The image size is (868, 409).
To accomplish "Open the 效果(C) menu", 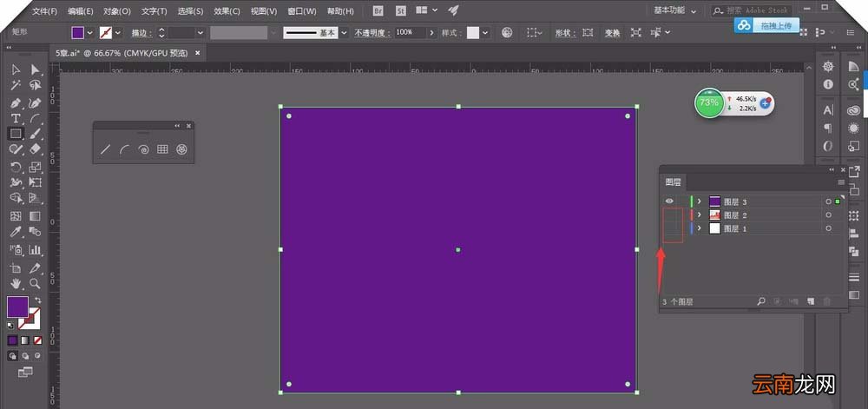I will [x=227, y=10].
